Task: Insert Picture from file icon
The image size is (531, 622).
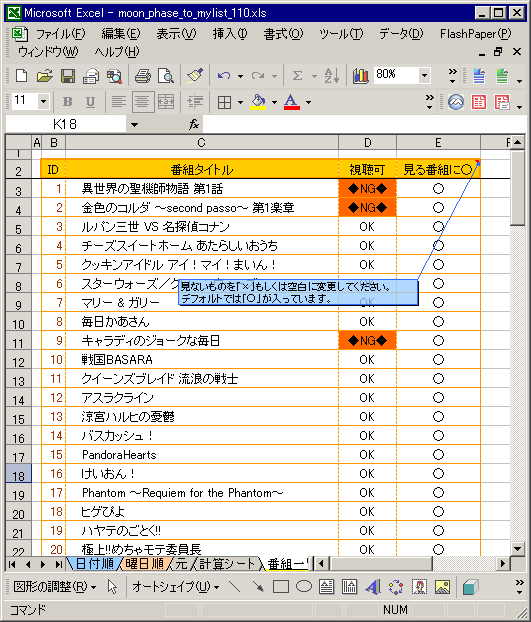Action: coord(442,586)
